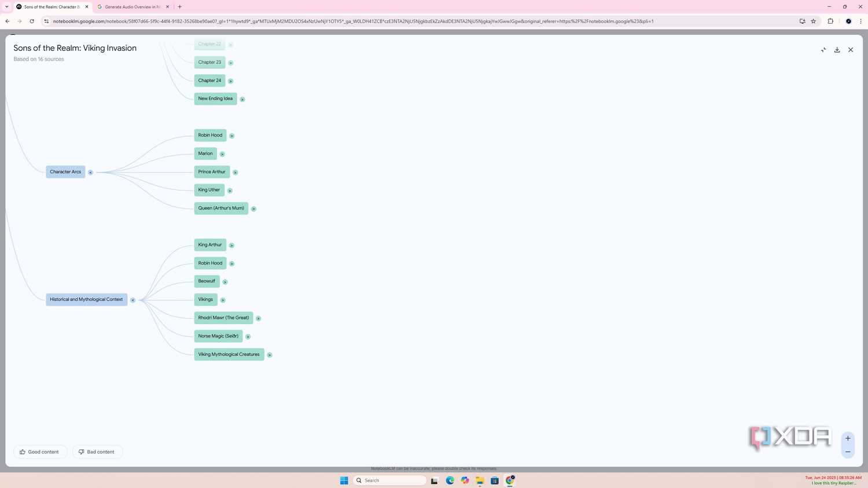Open Microsoft Edge from taskbar
Viewport: 868px width, 488px height.
pos(450,480)
